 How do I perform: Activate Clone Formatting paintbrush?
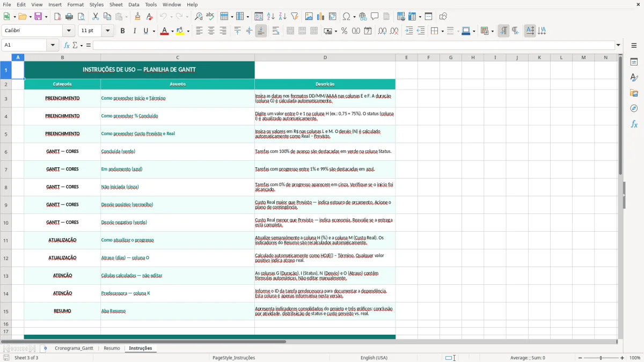[x=137, y=17]
